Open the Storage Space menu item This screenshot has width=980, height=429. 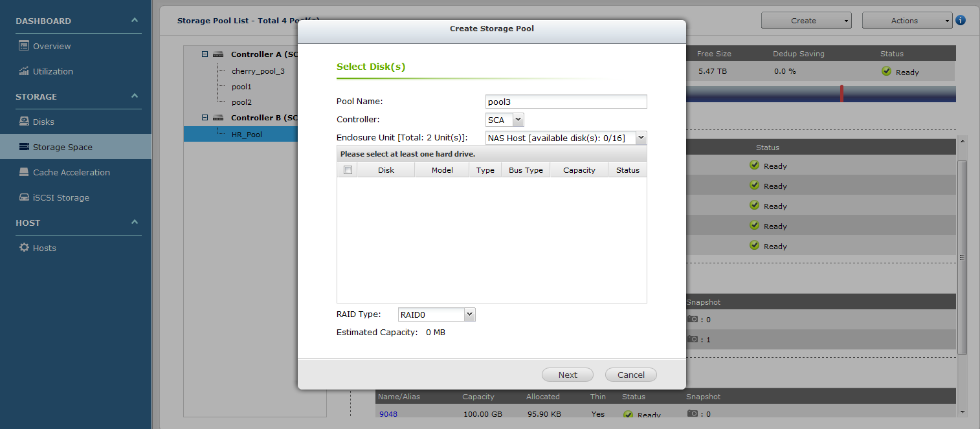[63, 147]
